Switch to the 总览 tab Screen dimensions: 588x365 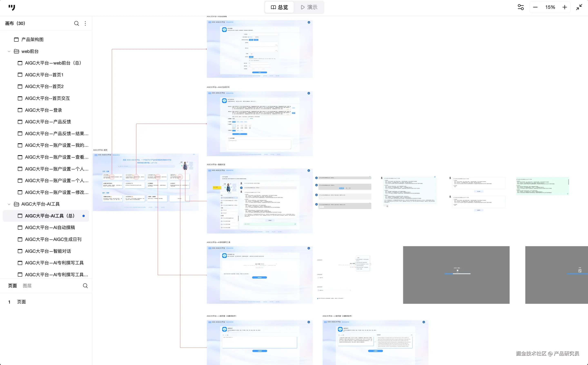click(x=279, y=7)
